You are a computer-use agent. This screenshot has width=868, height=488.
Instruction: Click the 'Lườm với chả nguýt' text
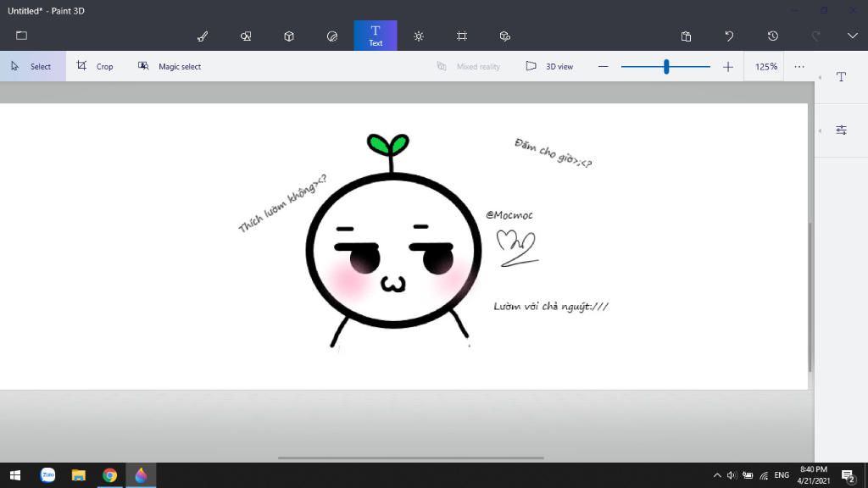point(551,307)
